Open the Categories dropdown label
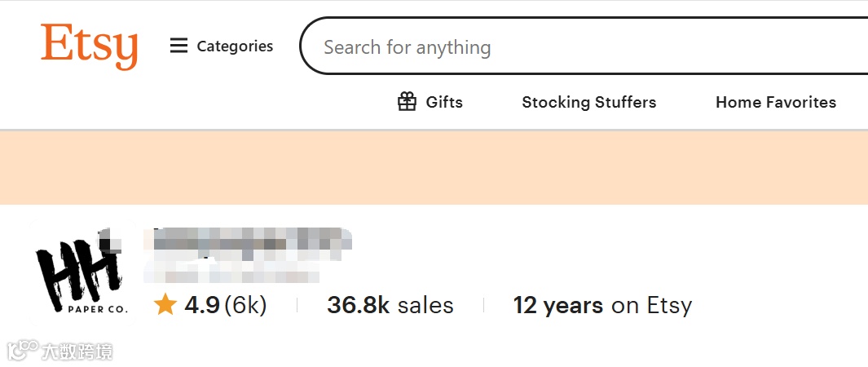 click(x=235, y=46)
